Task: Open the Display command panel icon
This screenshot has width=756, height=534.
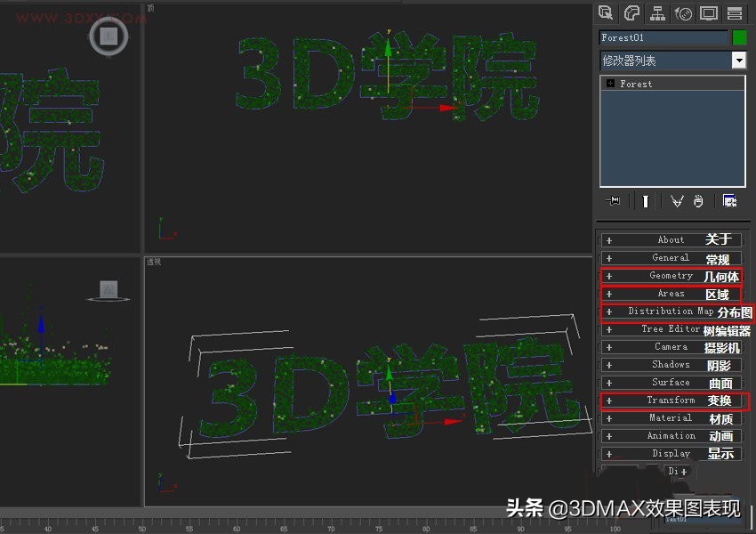Action: coord(707,13)
